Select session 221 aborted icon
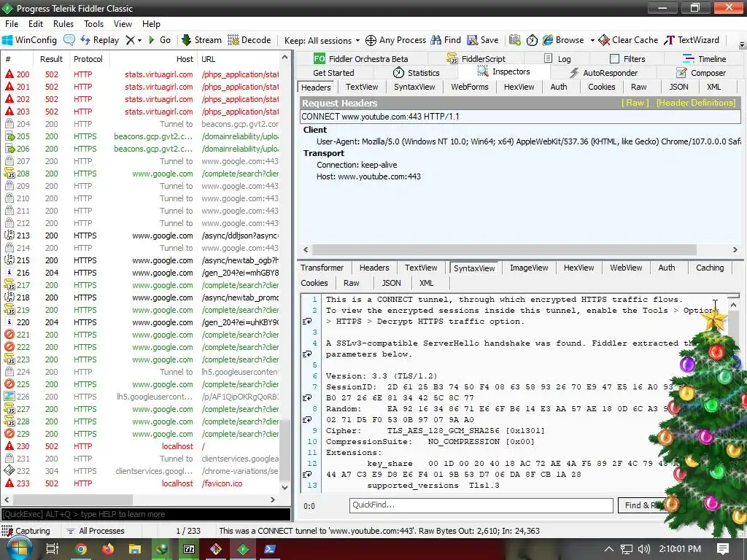This screenshot has width=747, height=560. [x=9, y=334]
